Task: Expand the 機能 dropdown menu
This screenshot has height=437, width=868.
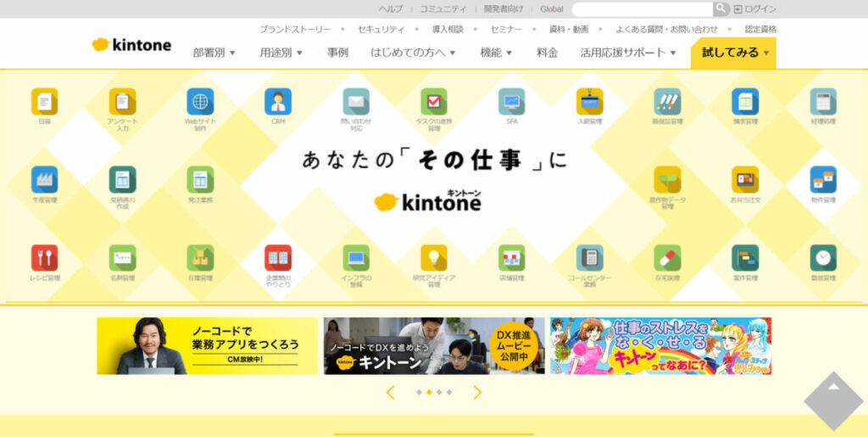Action: tap(496, 53)
